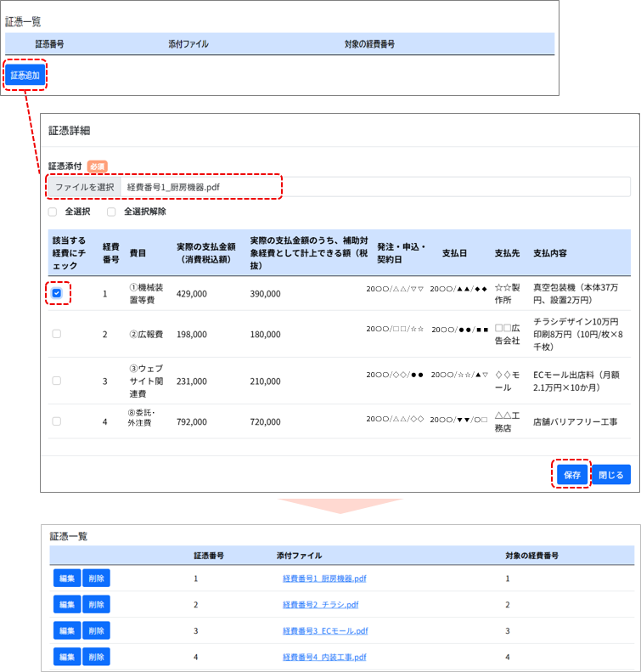Viewport: 641px width, 672px height.
Task: Tick the checkbox for ⑧委託・外注費 row
Action: [56, 421]
